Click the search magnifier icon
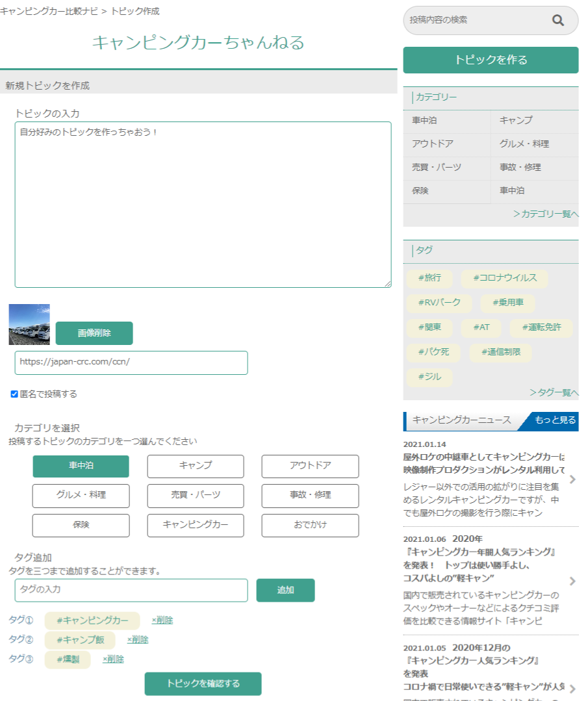 pyautogui.click(x=557, y=20)
